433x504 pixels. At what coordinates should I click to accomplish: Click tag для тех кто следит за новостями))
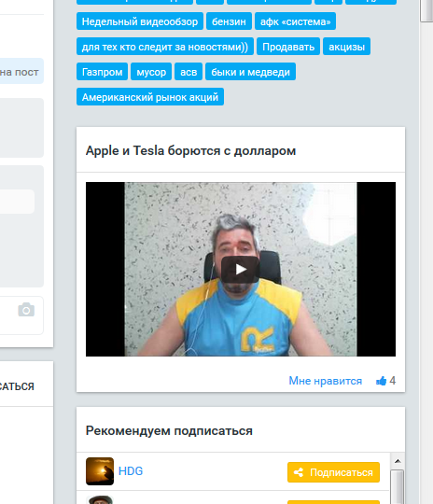click(x=165, y=47)
